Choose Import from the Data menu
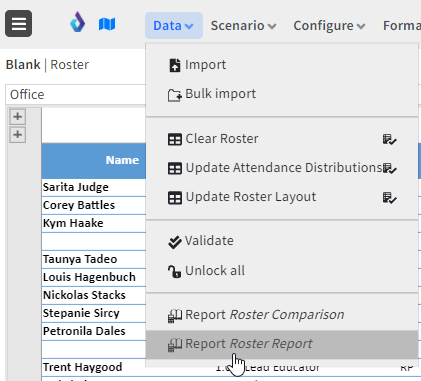 pyautogui.click(x=282, y=65)
